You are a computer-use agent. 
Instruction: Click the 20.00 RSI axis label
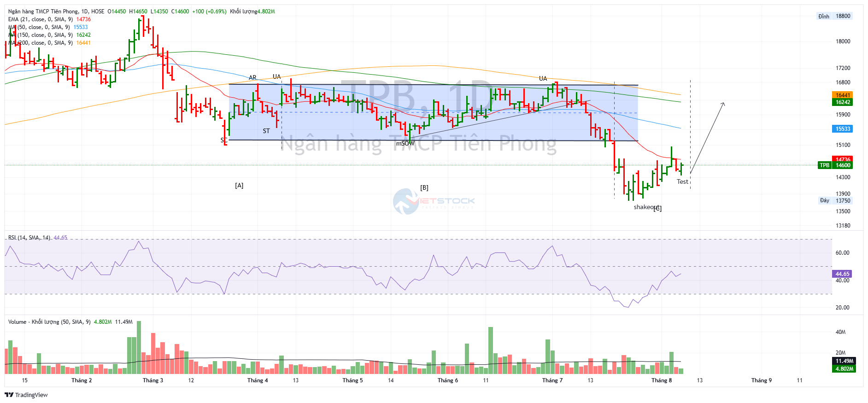(843, 308)
